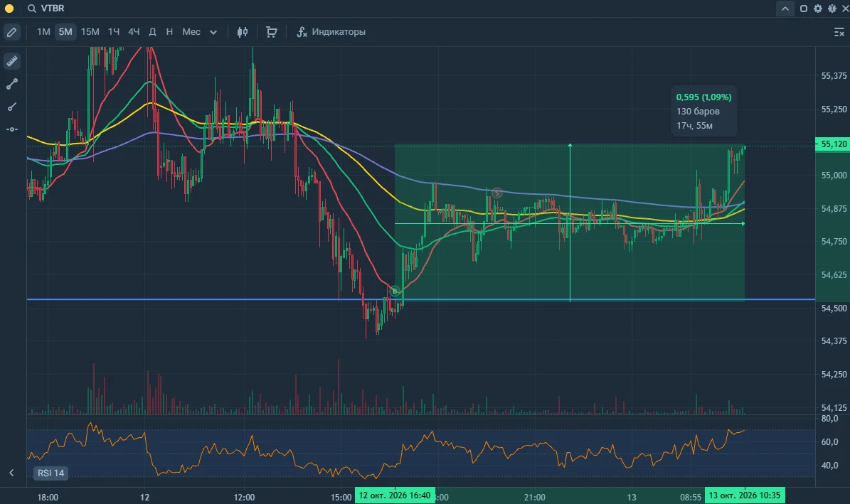Collapse the widget using the up chevron
This screenshot has width=850, height=504.
point(785,8)
